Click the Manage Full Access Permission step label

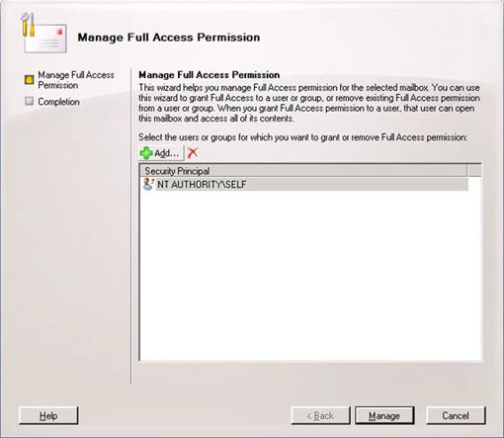(76, 80)
